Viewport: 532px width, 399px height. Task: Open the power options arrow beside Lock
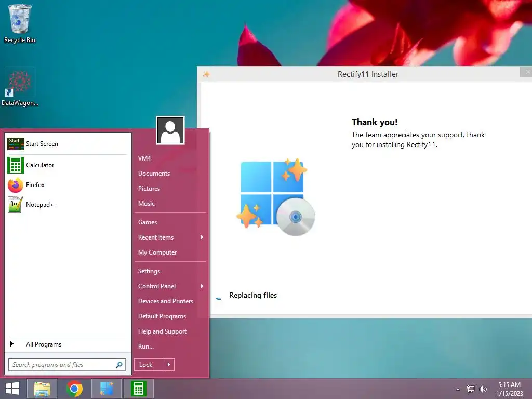169,365
